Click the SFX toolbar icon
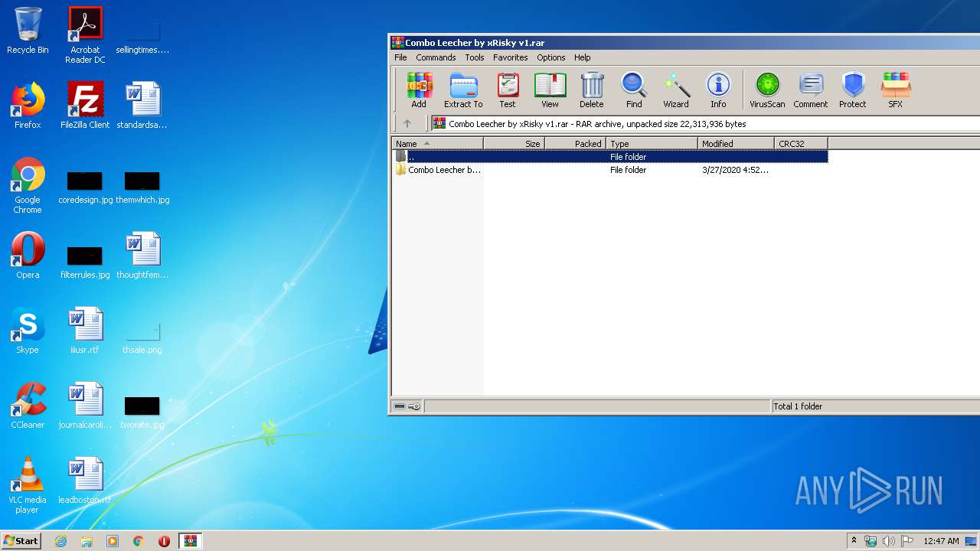 [895, 90]
